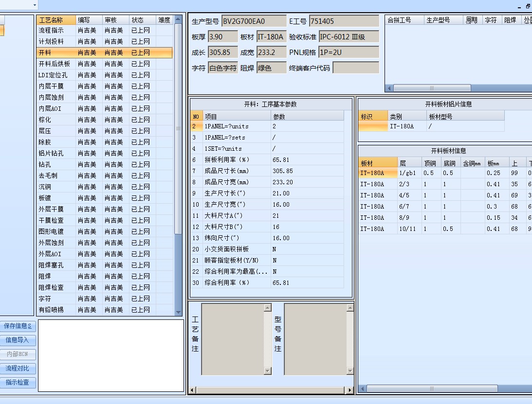This screenshot has height=404, width=532.
Task: Open the 流程对比 button
Action: (18, 369)
